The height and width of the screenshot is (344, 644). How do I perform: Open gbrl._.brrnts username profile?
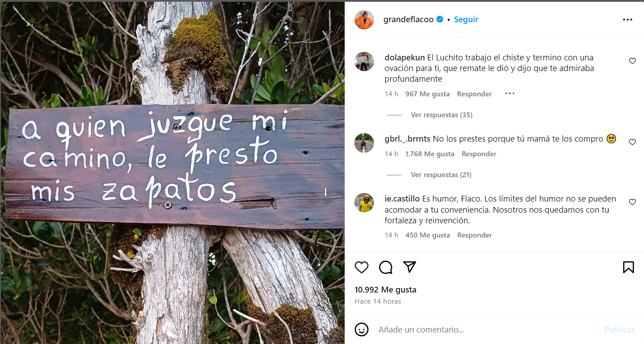(407, 139)
